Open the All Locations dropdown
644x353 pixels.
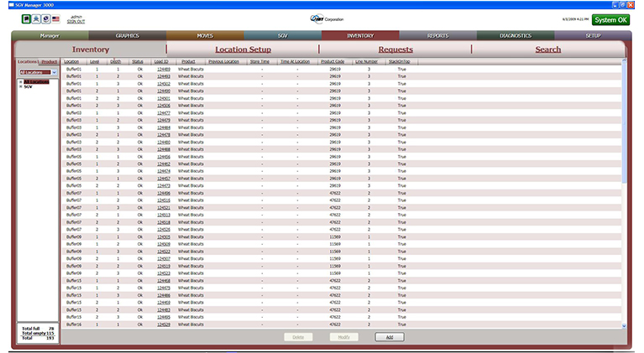tap(54, 73)
